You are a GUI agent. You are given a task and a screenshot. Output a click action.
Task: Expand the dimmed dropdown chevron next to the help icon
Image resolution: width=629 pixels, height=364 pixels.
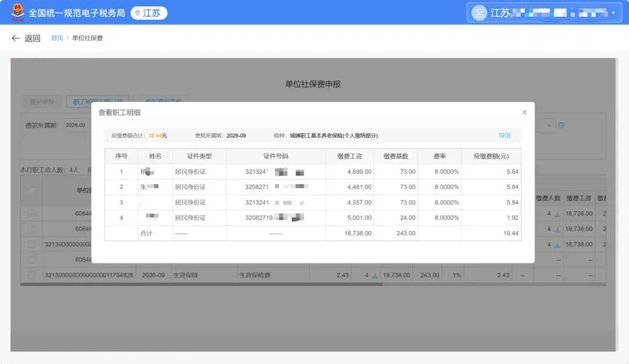[x=549, y=126]
